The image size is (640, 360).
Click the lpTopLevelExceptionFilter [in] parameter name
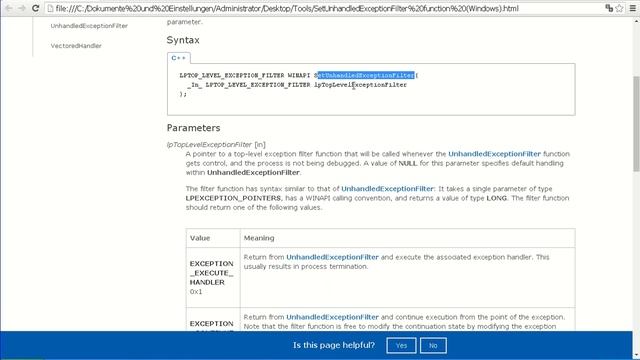216,144
